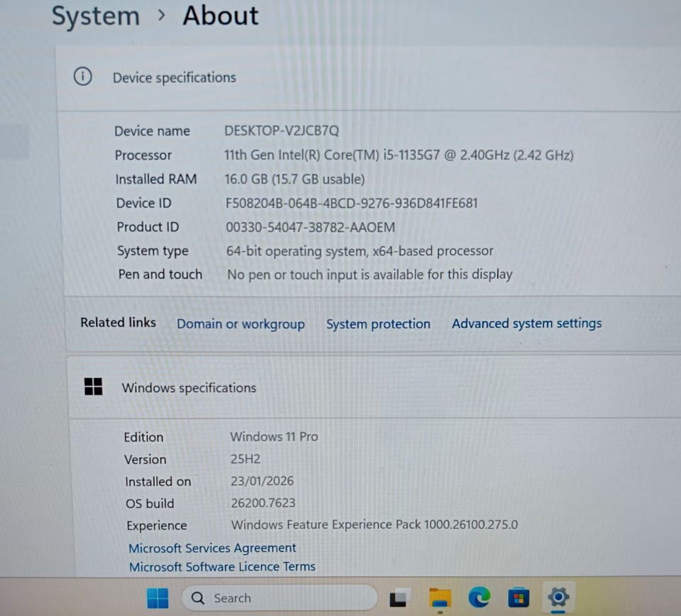Open Microsoft Store from the taskbar
This screenshot has width=681, height=616.
pyautogui.click(x=518, y=598)
